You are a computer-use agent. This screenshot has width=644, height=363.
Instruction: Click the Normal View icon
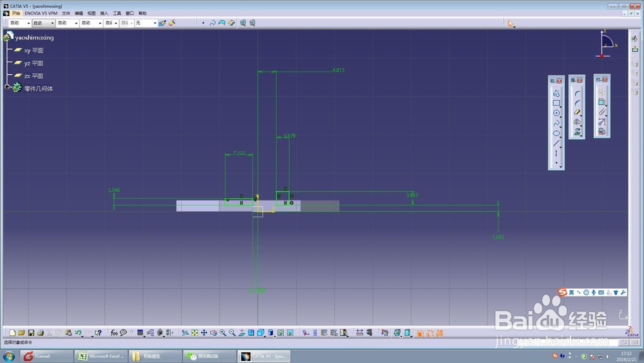point(242,333)
